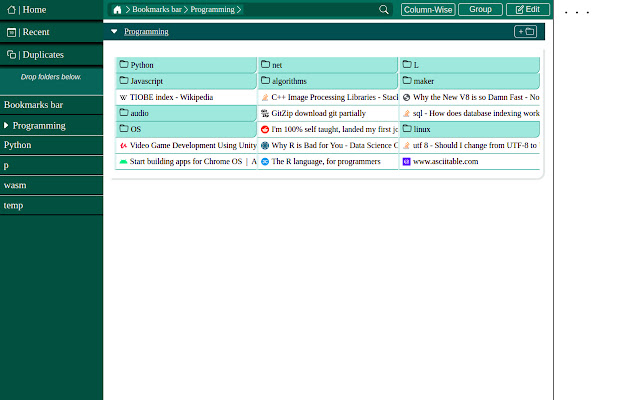This screenshot has width=640, height=400.
Task: Click the Wikipedia favicon beside TIOBE index
Action: coord(123,98)
